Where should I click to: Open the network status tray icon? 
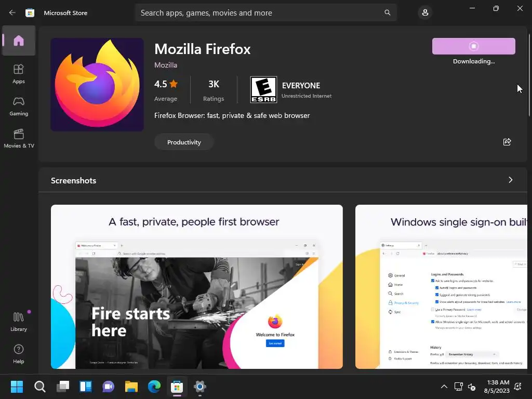(x=458, y=387)
